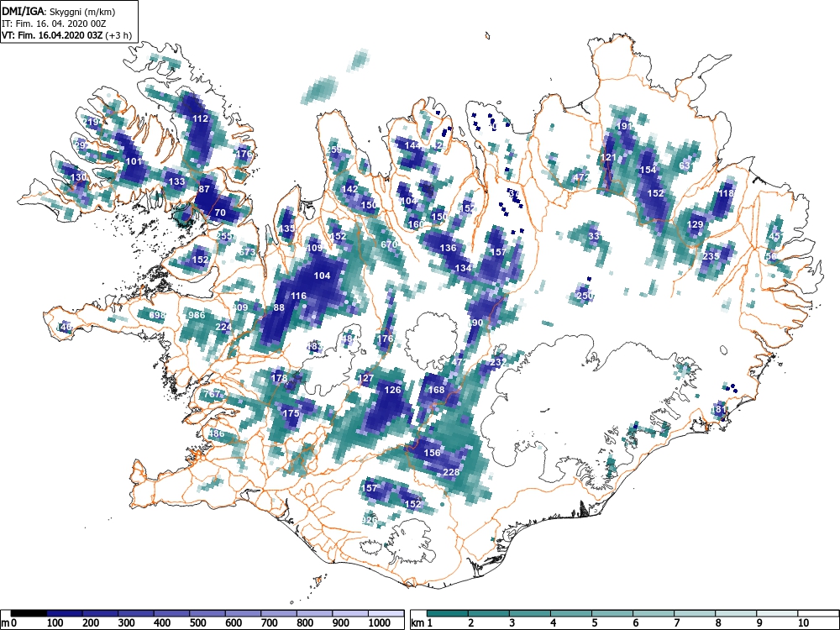
Task: Click the visibility value 135
Action: click(x=287, y=228)
